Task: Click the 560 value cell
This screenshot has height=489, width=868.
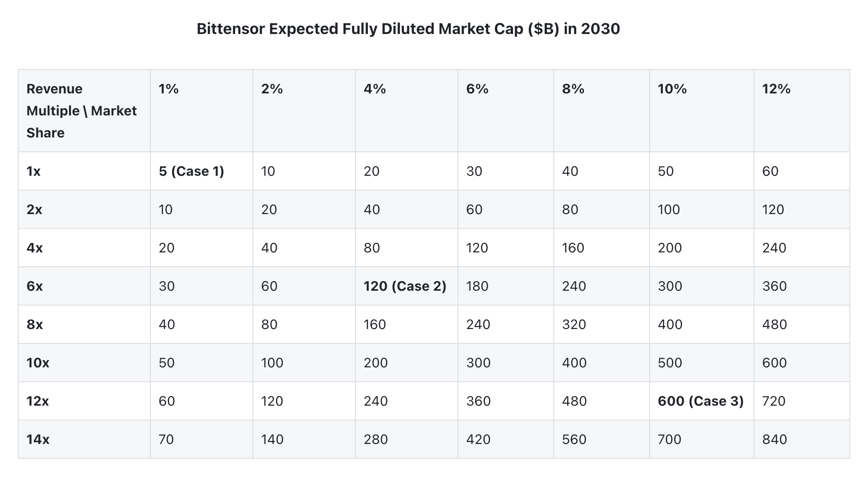Action: click(574, 440)
